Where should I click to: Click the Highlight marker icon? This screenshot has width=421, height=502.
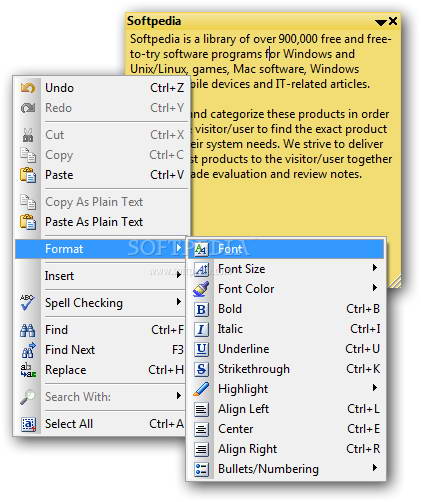[x=201, y=389]
